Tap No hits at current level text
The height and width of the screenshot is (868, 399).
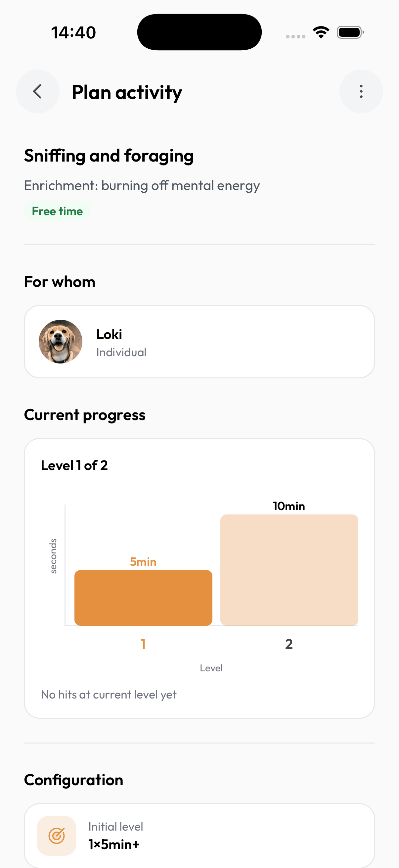[x=109, y=695]
